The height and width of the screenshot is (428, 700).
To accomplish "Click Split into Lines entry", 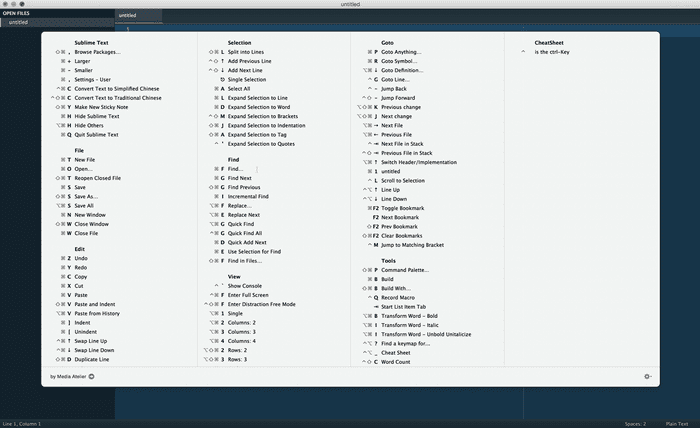I will [x=246, y=52].
